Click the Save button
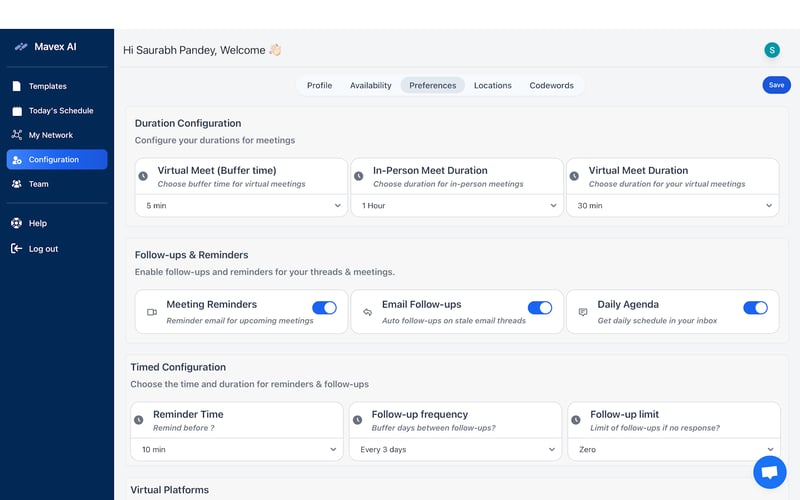Viewport: 800px width, 500px height. pyautogui.click(x=776, y=85)
